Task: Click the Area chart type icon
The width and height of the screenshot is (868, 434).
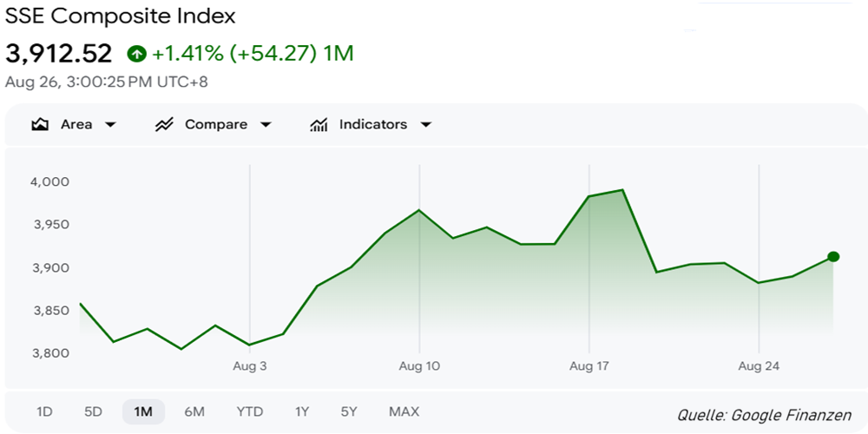Action: pyautogui.click(x=40, y=124)
